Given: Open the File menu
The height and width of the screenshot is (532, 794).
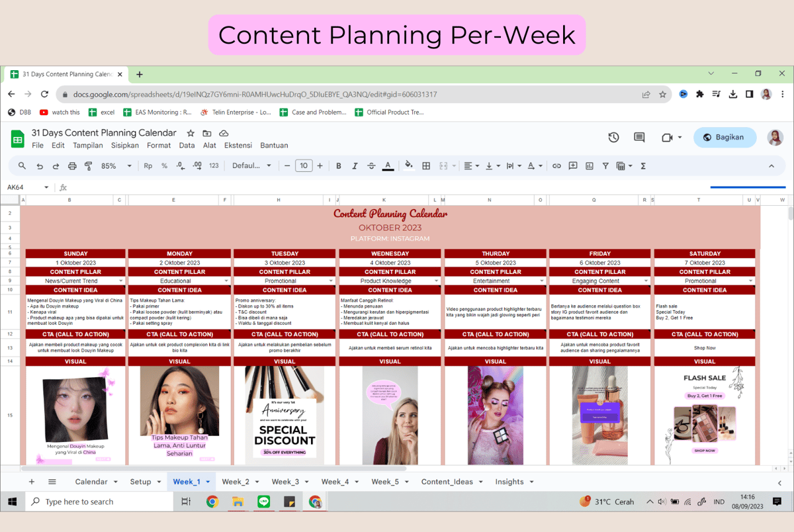Looking at the screenshot, I should tap(38, 145).
